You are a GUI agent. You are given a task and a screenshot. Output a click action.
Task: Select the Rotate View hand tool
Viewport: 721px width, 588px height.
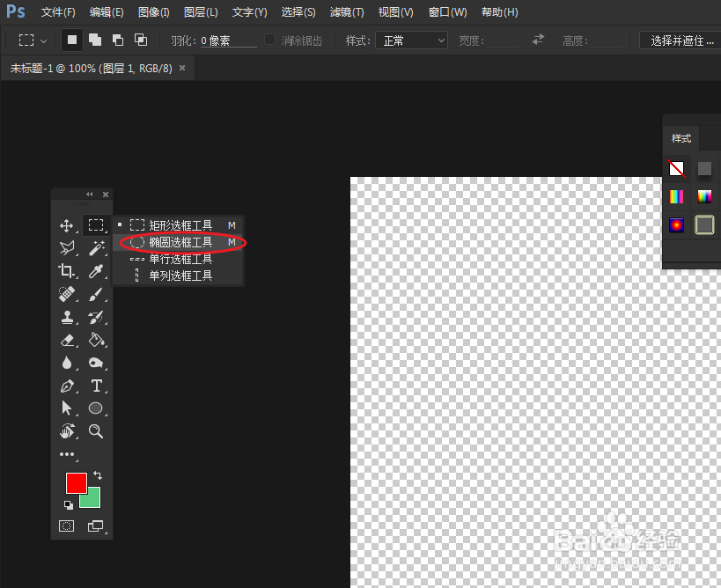coord(67,431)
